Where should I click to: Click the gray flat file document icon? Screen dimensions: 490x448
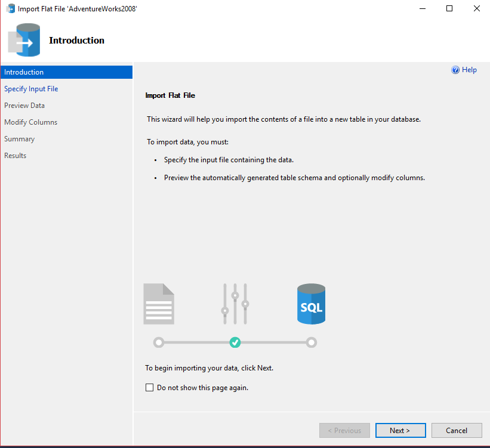tap(159, 304)
